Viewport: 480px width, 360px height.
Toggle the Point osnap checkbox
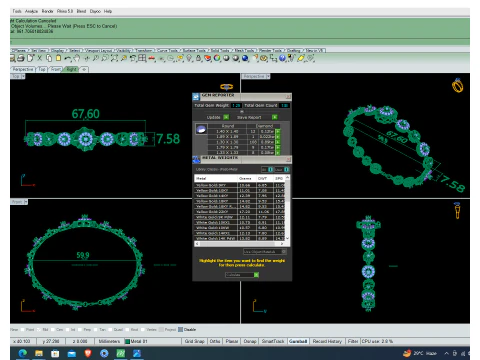click(23, 330)
